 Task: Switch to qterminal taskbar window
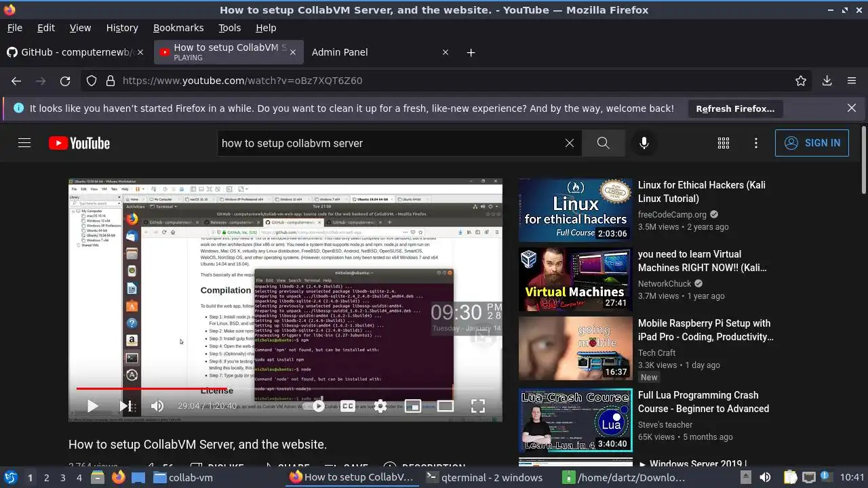(x=484, y=477)
